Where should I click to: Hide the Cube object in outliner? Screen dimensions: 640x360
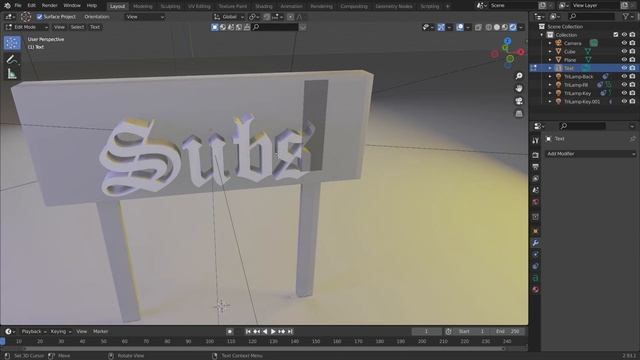(x=624, y=51)
